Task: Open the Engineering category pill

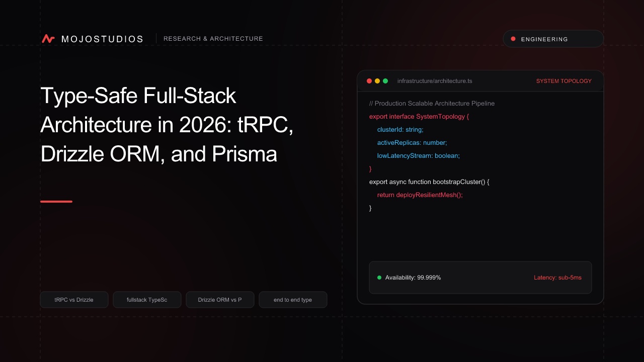Action: pos(553,39)
